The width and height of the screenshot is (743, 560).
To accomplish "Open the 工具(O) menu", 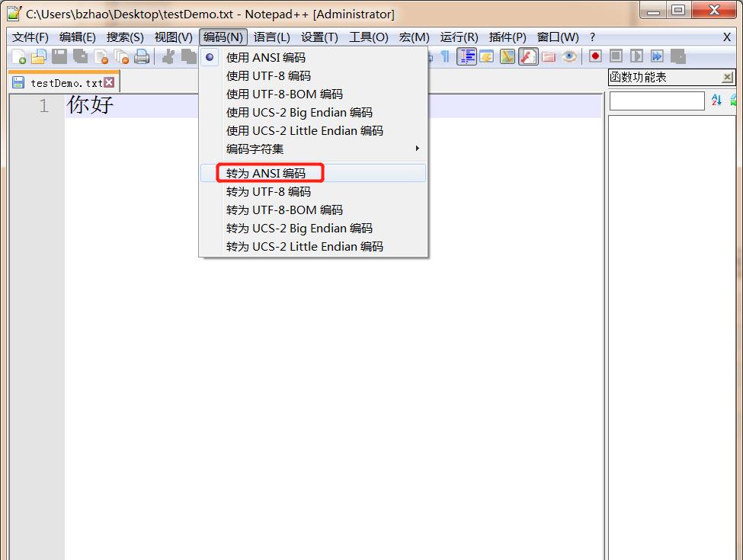I will (x=369, y=37).
